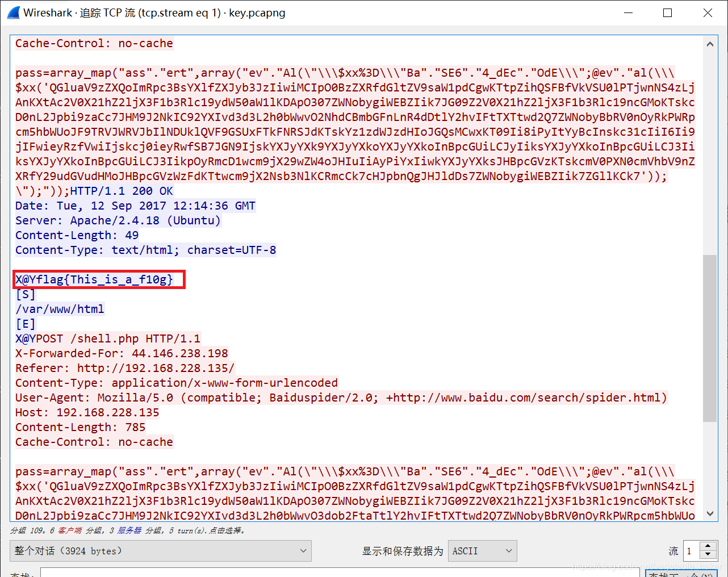Click the Referer: http://192.168.228.135/ header
This screenshot has width=728, height=577.
(125, 368)
